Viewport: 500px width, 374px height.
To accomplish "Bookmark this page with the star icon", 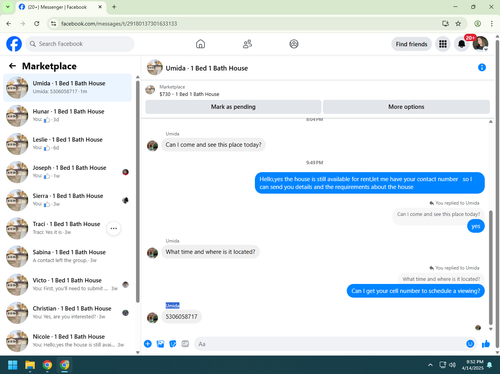I will coord(458,24).
